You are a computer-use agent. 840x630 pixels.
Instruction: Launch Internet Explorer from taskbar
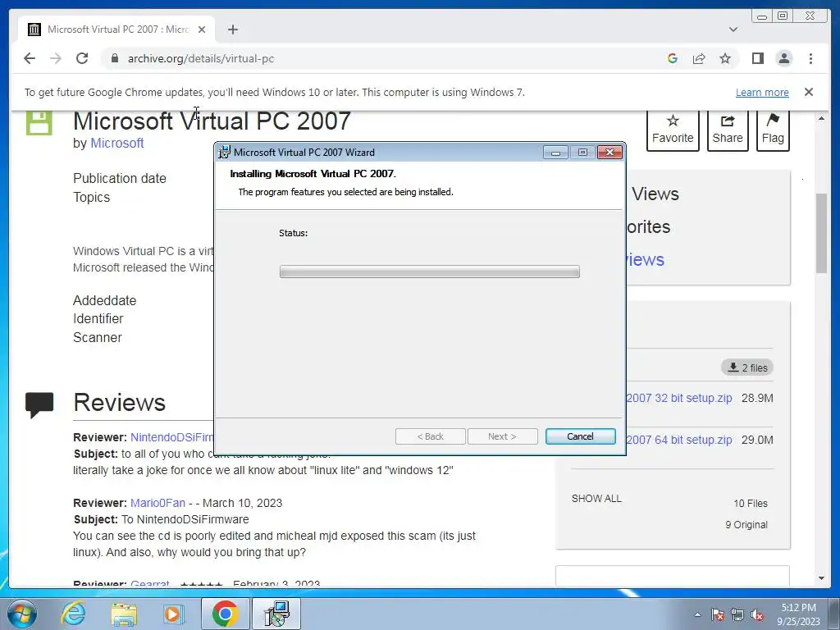73,614
